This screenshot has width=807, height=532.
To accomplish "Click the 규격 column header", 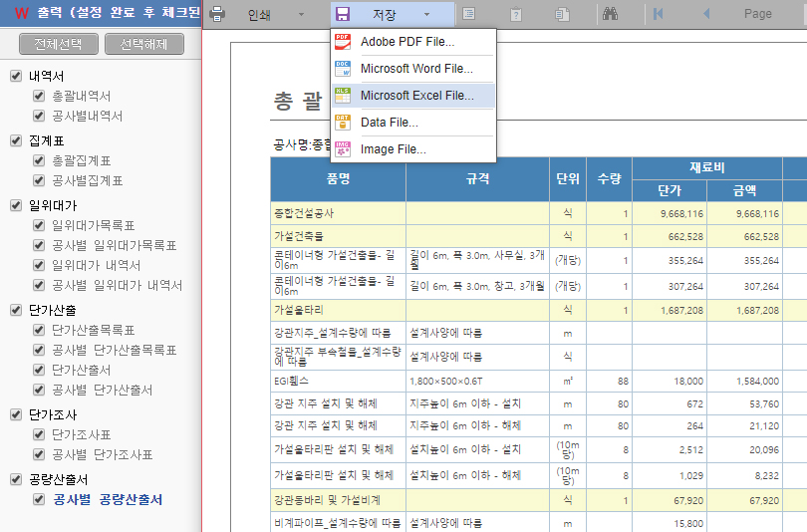I will coord(477,179).
